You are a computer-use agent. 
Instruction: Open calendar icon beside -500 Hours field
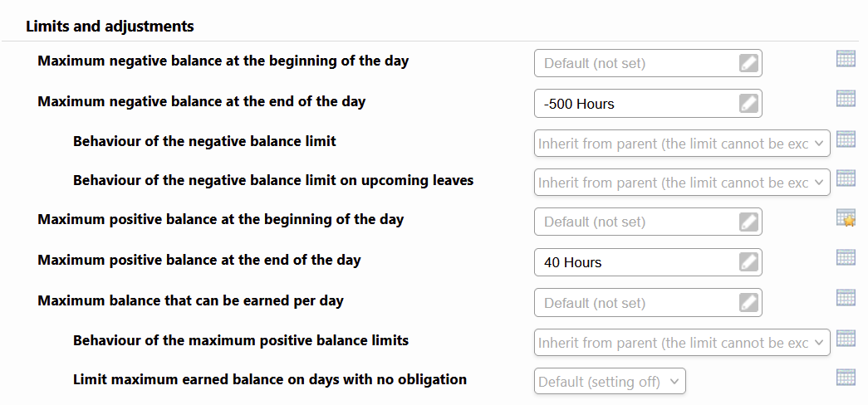[x=846, y=98]
